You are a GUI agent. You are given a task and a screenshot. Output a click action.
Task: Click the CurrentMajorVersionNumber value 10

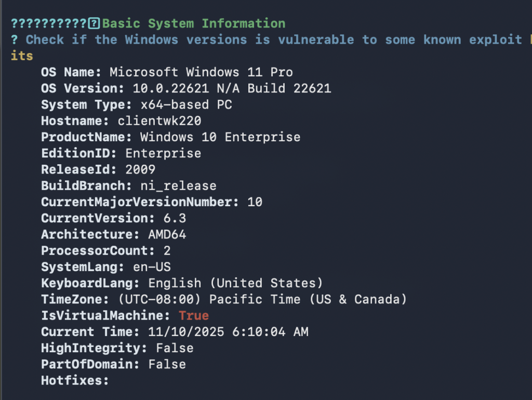[x=255, y=202]
